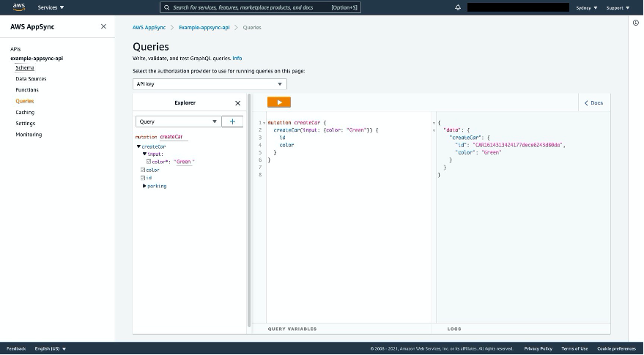Click the plus button to add a query
The height and width of the screenshot is (355, 644).
232,122
